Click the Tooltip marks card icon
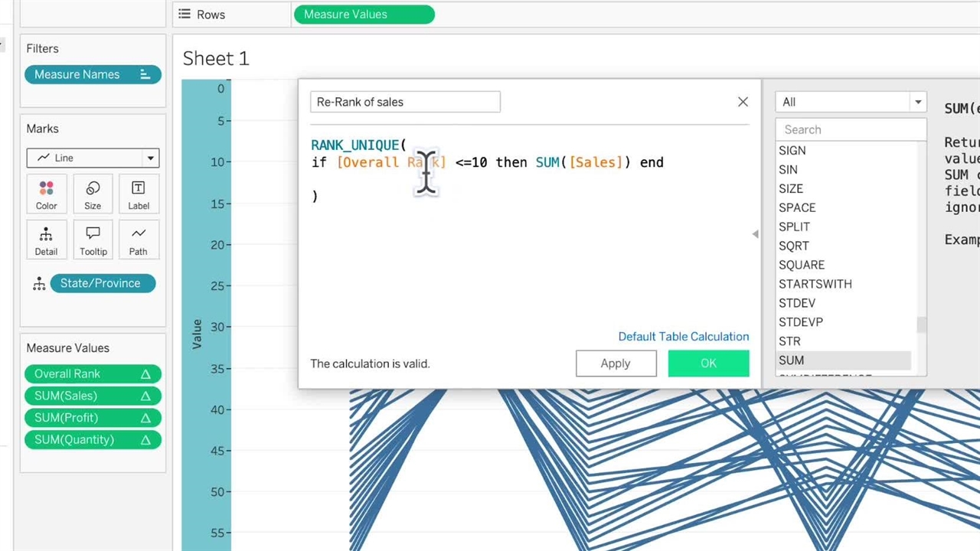 [93, 235]
